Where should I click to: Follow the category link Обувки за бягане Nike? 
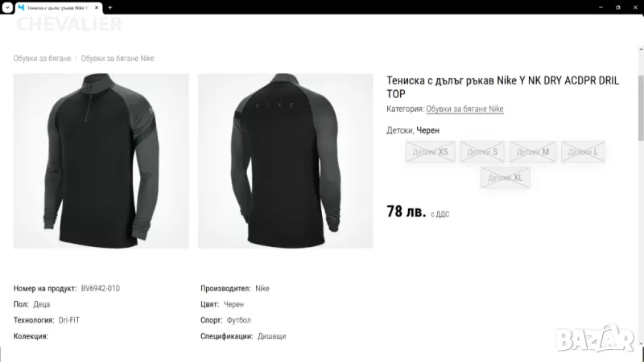tap(464, 109)
